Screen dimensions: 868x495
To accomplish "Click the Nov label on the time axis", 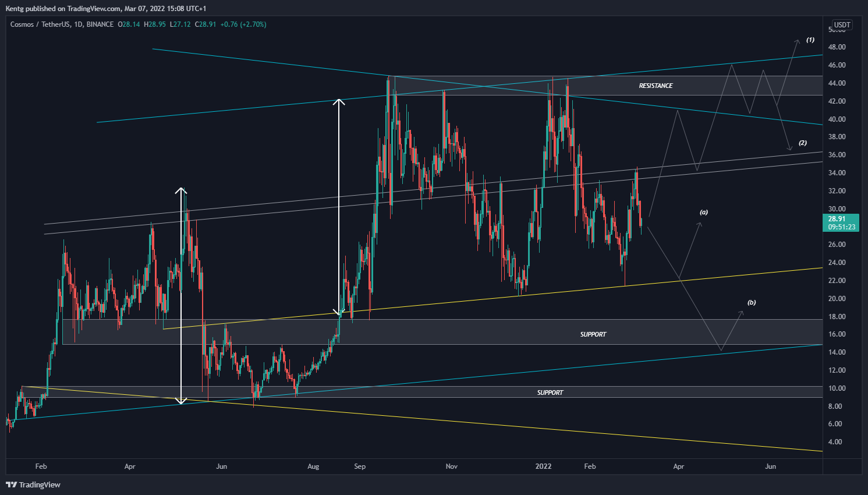I will pos(451,466).
